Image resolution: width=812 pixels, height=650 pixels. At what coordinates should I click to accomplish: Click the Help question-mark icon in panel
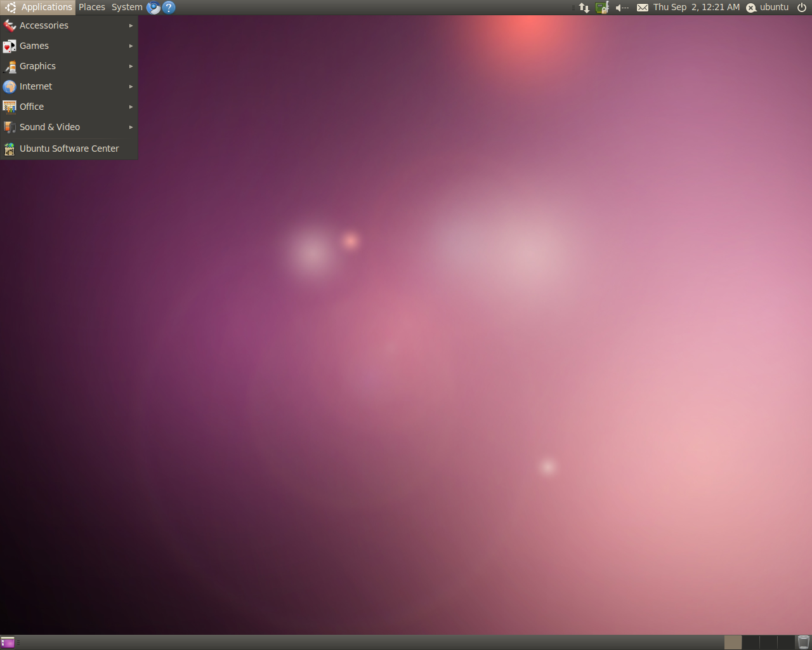[x=168, y=7]
